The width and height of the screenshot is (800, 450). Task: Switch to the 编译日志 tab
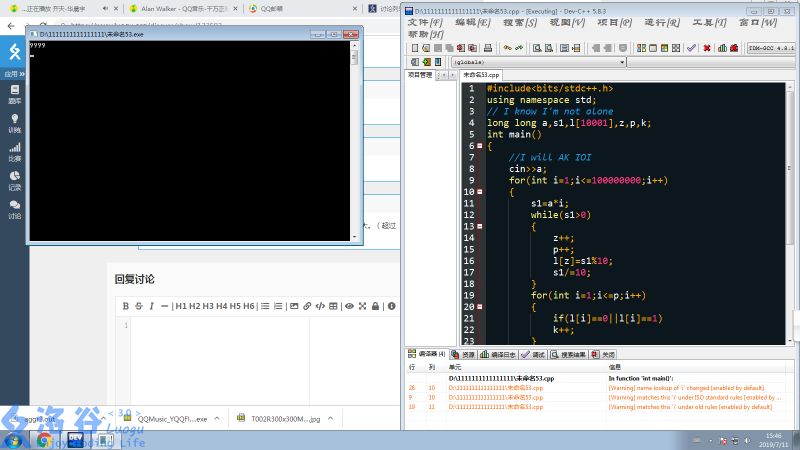pyautogui.click(x=498, y=354)
